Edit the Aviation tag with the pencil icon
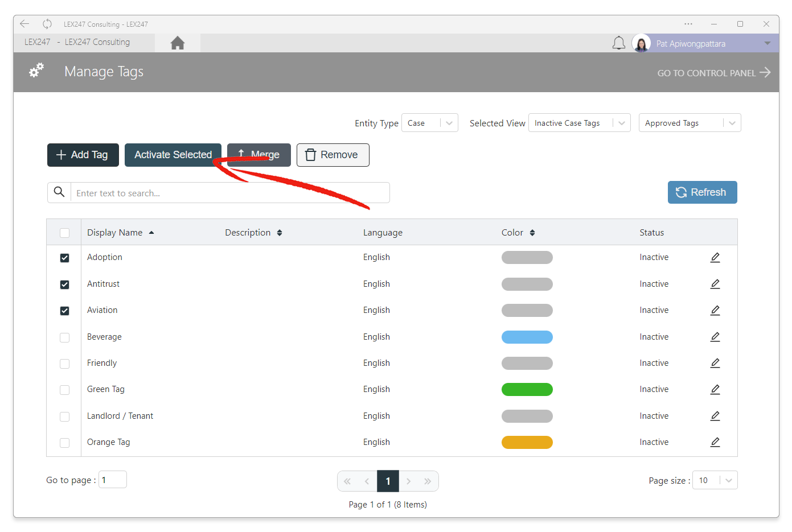The width and height of the screenshot is (792, 532). click(715, 310)
